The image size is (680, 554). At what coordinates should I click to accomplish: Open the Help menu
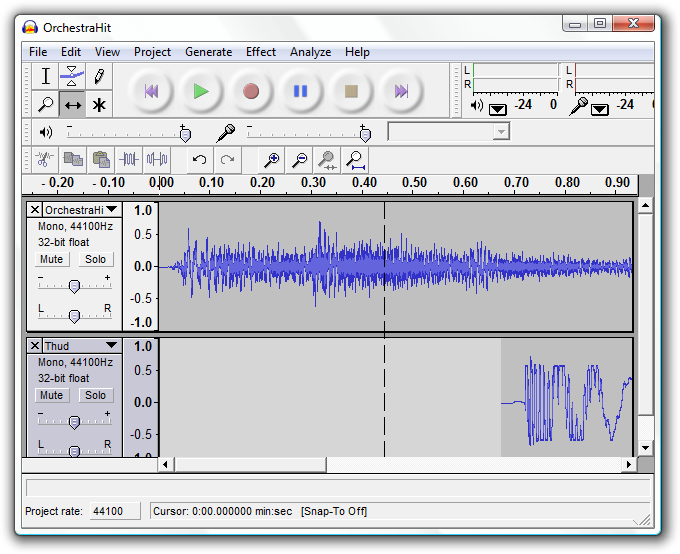[357, 52]
